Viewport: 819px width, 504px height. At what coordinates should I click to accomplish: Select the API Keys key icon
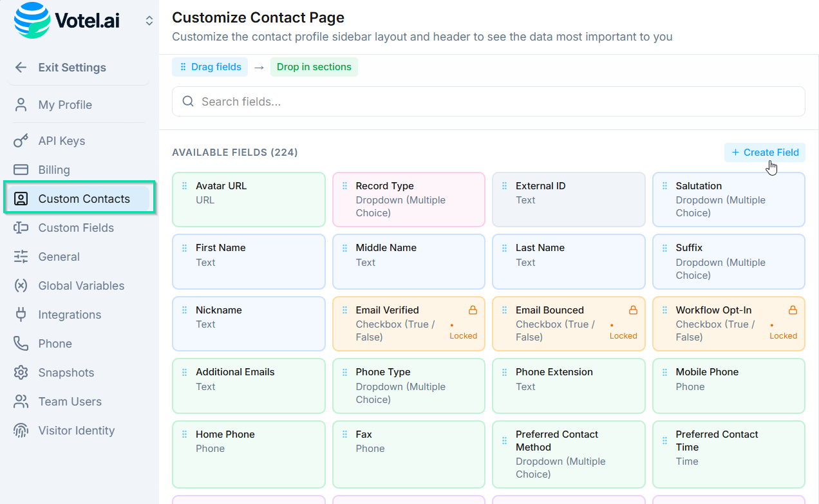[x=20, y=140]
